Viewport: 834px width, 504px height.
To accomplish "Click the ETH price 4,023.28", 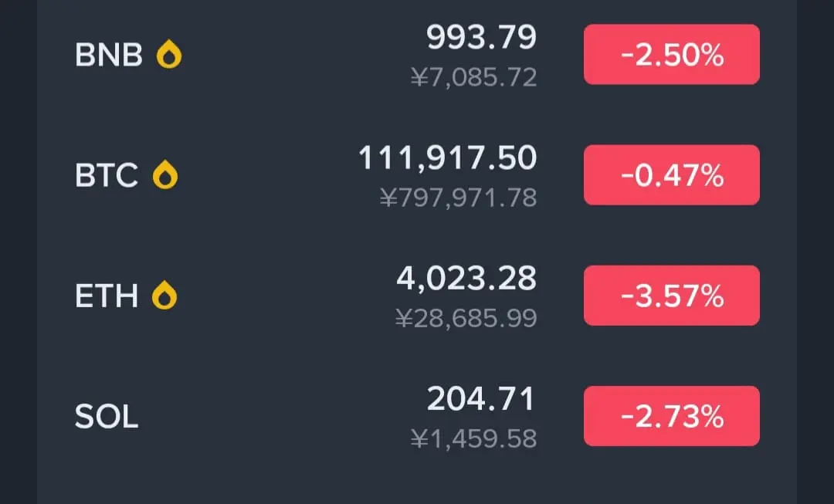I will [x=466, y=279].
